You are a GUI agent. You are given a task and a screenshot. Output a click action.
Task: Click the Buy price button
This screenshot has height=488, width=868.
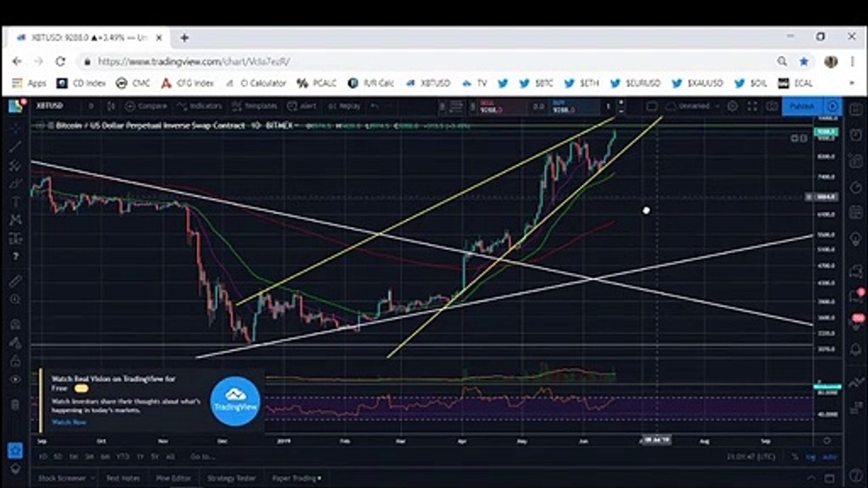click(x=575, y=106)
